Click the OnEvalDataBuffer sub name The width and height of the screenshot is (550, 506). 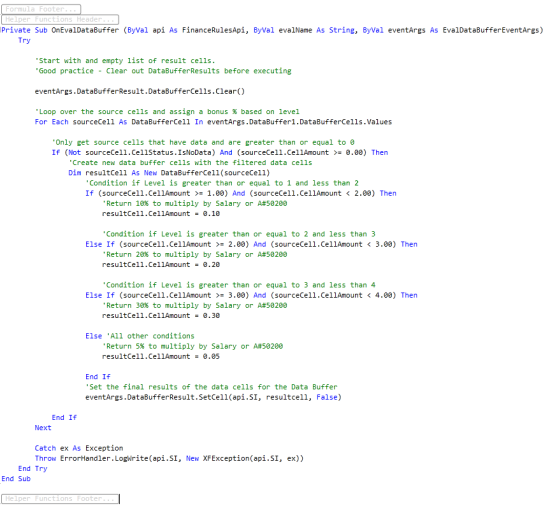[85, 30]
